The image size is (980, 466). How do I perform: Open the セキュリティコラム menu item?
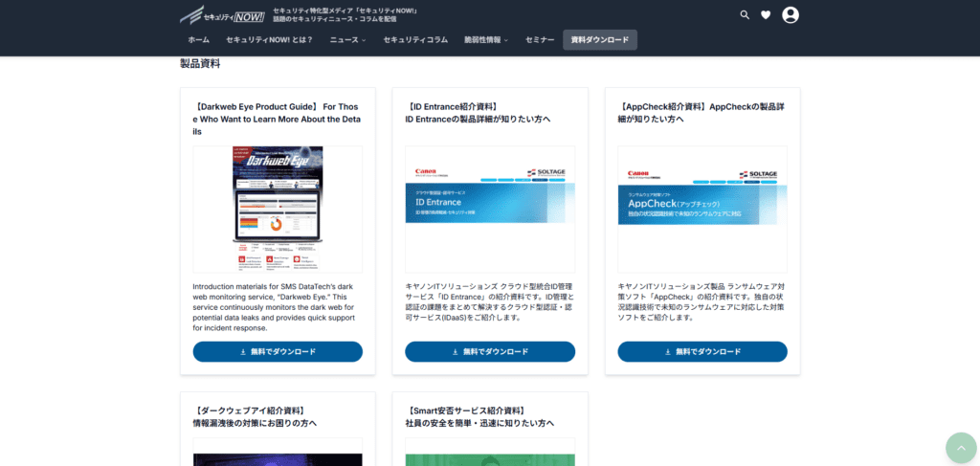click(415, 40)
